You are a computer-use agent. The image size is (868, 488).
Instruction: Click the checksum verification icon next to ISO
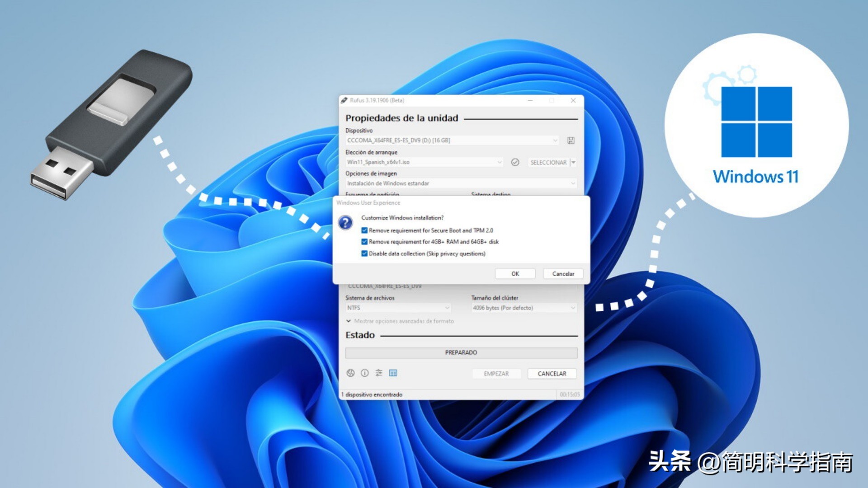[515, 162]
